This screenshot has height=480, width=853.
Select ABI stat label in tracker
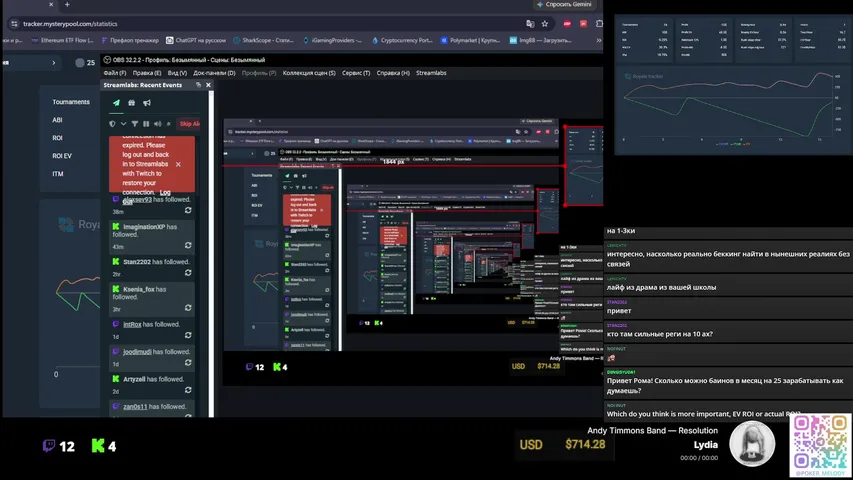pyautogui.click(x=57, y=120)
